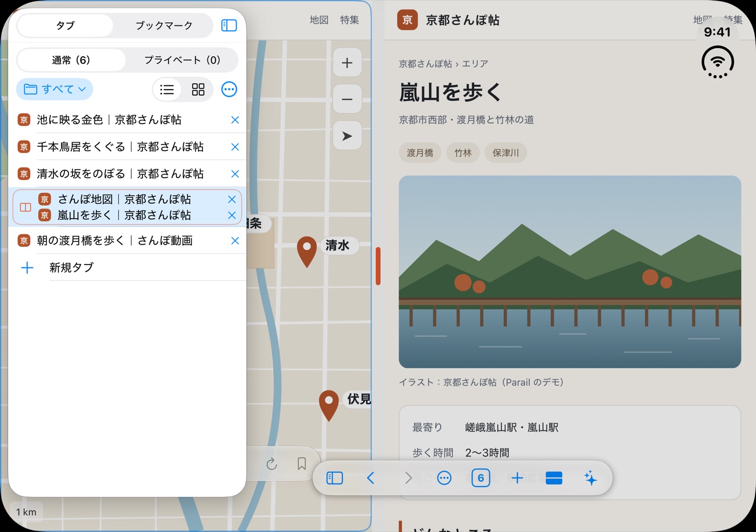Switch to list view of tabs
The height and width of the screenshot is (532, 756).
(167, 90)
